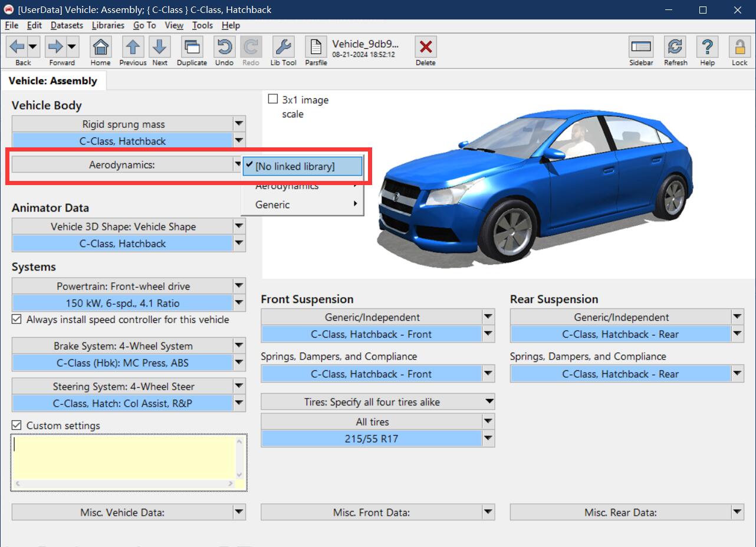Open the View menu
Screen dimensions: 756x547
click(x=174, y=25)
